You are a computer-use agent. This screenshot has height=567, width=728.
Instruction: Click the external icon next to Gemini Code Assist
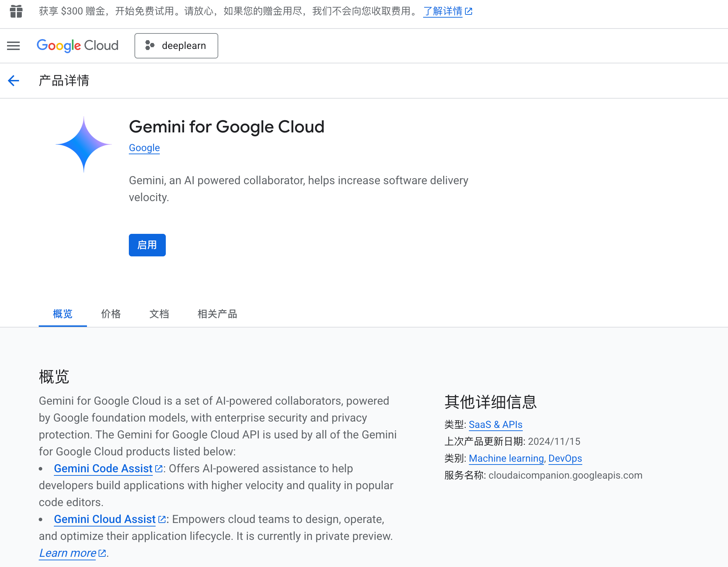tap(159, 469)
